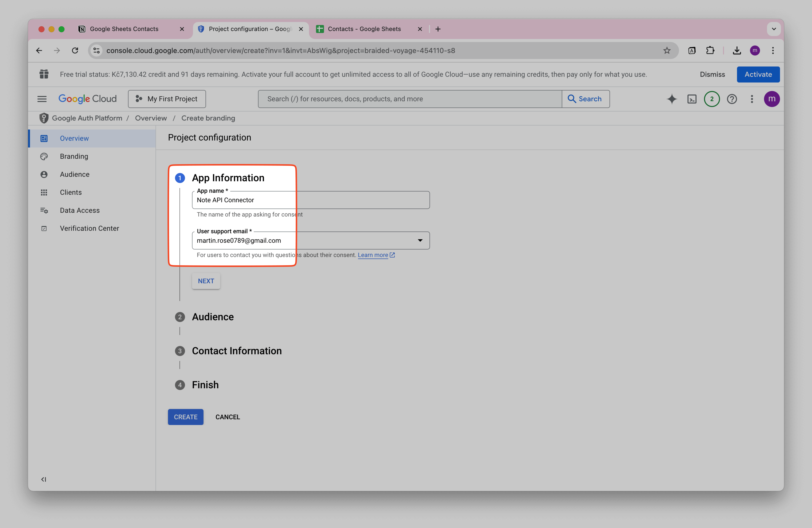Open the user support email dropdown
This screenshot has width=812, height=528.
click(x=420, y=240)
